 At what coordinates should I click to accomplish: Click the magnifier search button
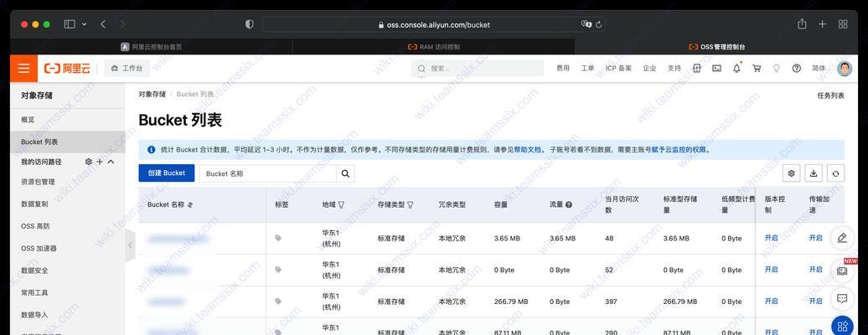(x=345, y=173)
